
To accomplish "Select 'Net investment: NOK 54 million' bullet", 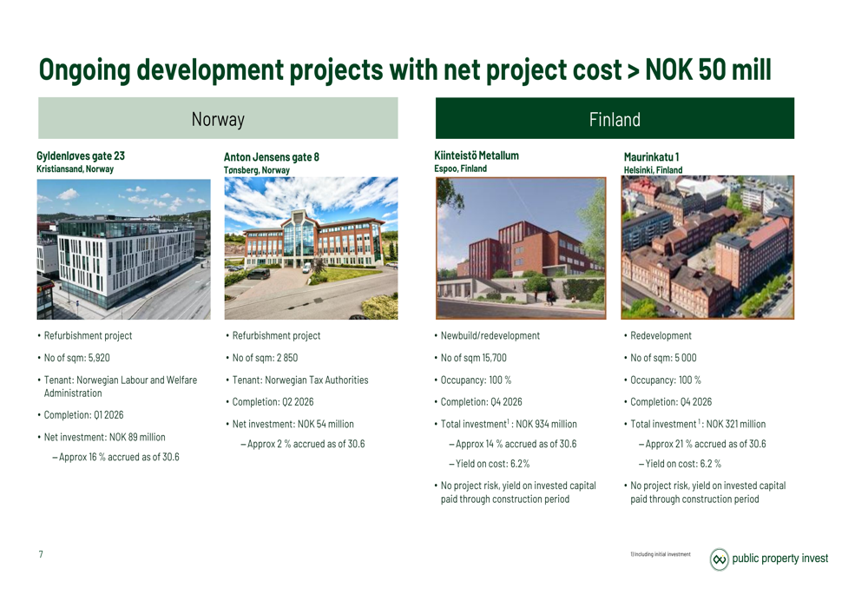I will coord(293,424).
